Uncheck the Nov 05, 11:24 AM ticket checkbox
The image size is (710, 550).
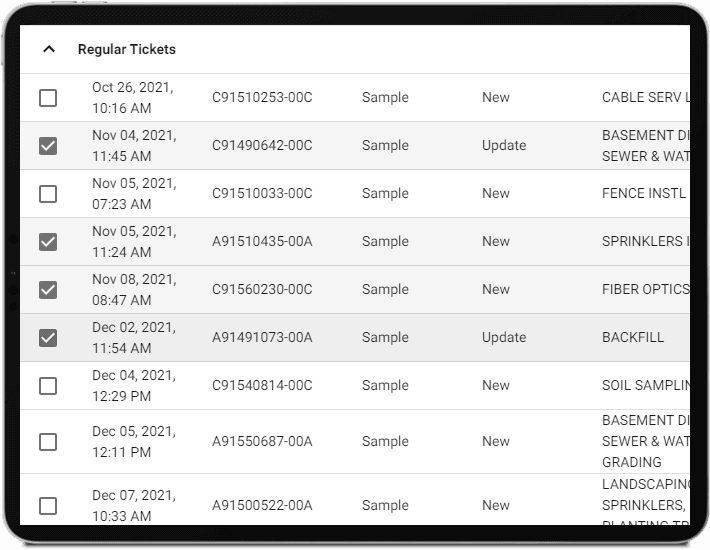[48, 242]
